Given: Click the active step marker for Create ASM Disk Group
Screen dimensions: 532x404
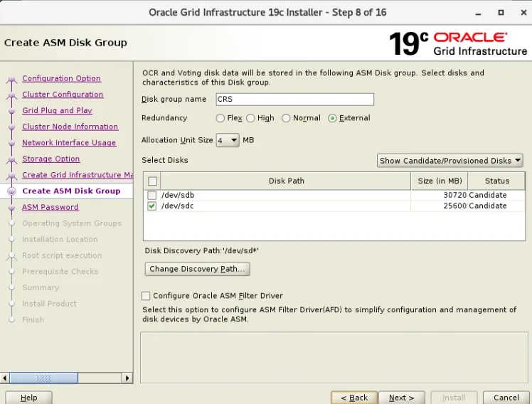Looking at the screenshot, I should coord(12,191).
